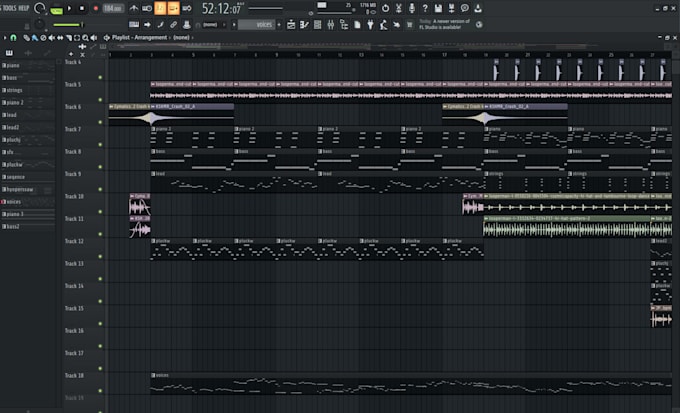The width and height of the screenshot is (680, 413).
Task: Click the microphone one-click recording icon
Action: coord(412,8)
